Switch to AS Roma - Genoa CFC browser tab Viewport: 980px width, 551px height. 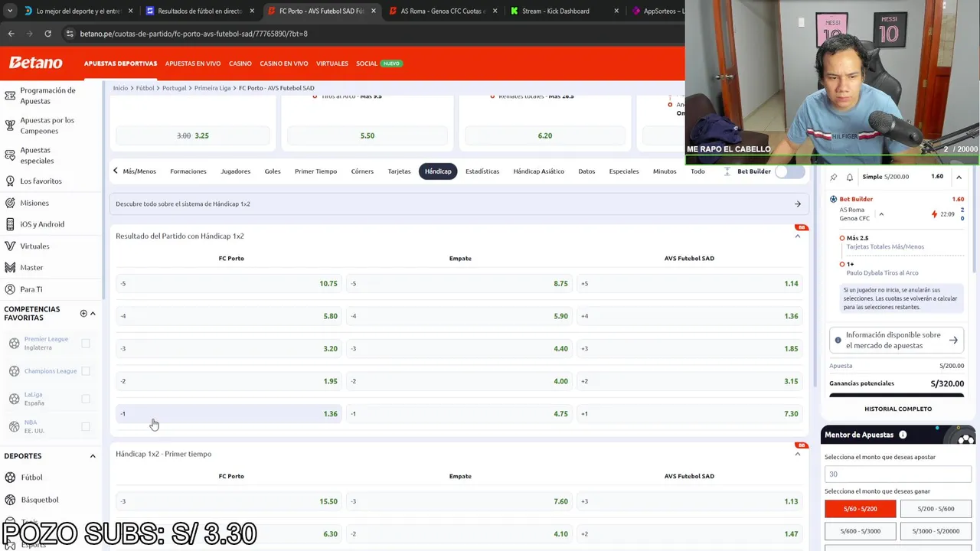tap(443, 11)
